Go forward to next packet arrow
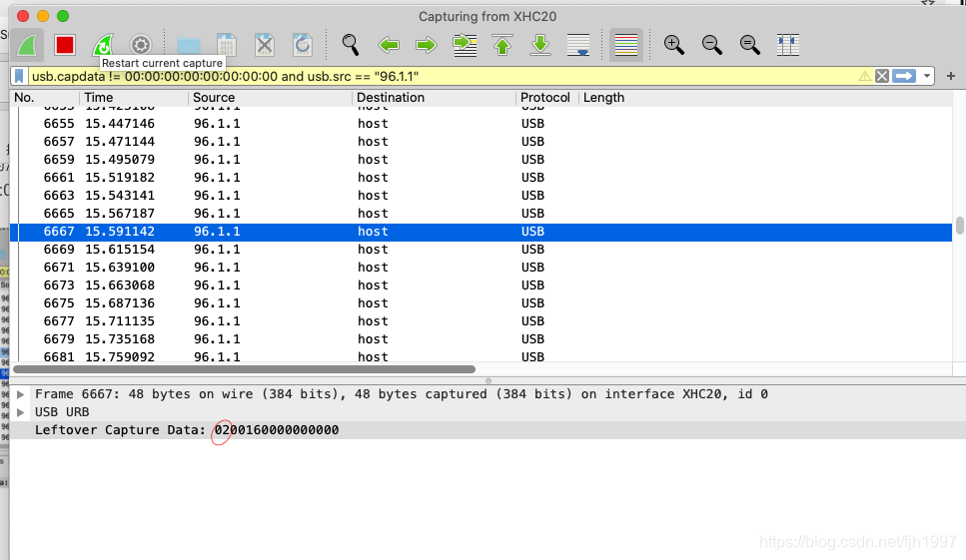 click(x=427, y=45)
